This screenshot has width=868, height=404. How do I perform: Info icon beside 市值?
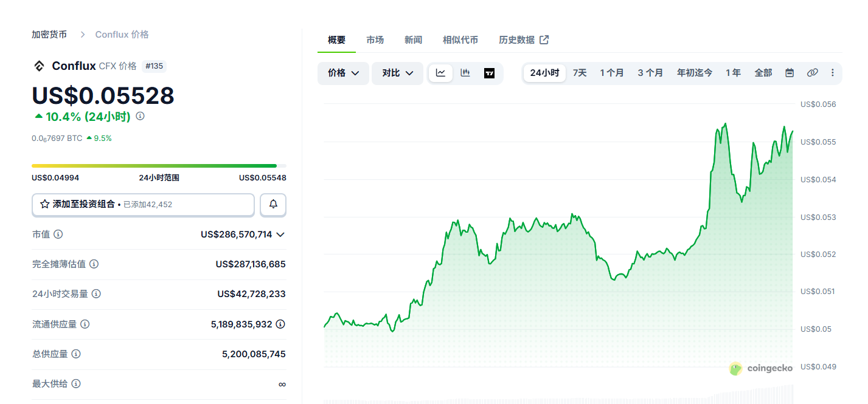58,235
